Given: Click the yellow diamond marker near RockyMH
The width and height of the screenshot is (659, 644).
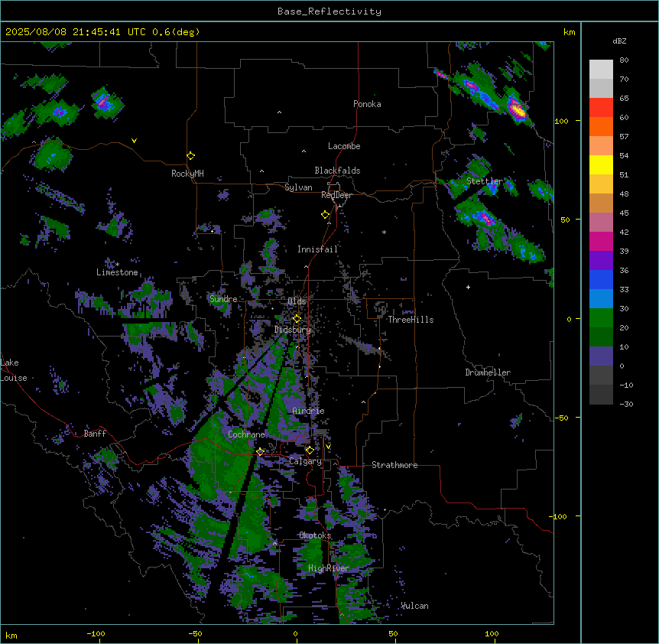Looking at the screenshot, I should coord(190,156).
